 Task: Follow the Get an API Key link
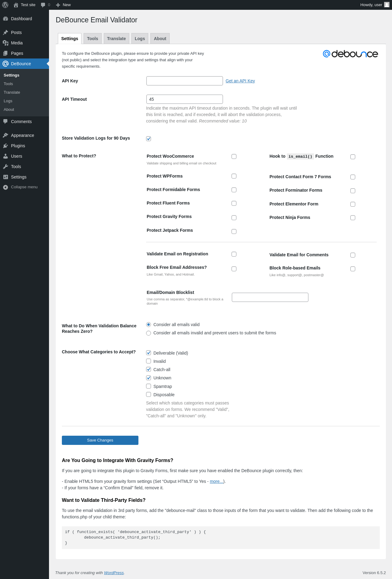pos(240,81)
